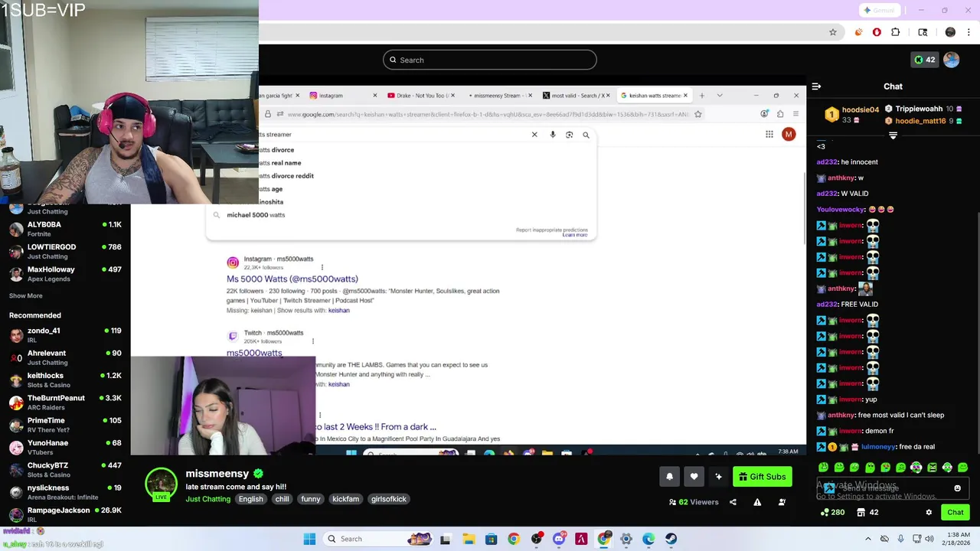
Task: Select the keishan watts streamer tab
Action: coord(654,96)
